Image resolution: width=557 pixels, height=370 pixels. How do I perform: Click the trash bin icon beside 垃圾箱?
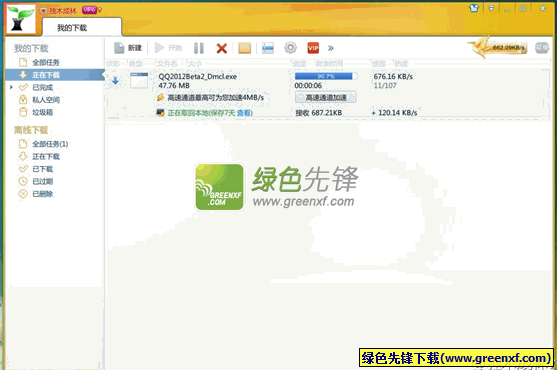[23, 112]
